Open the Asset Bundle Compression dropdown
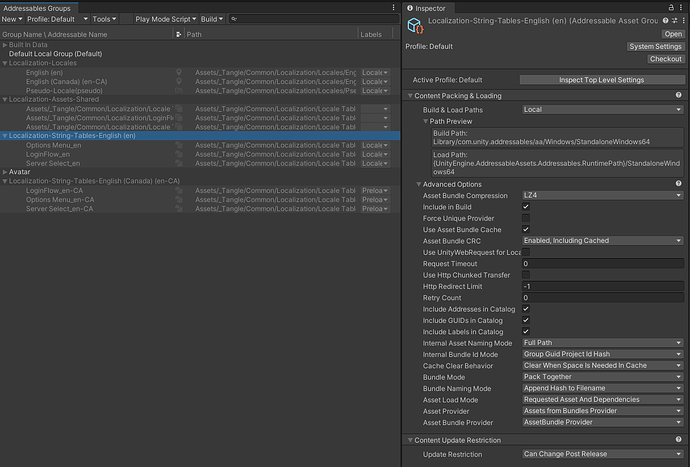This screenshot has width=690, height=467. pos(602,195)
